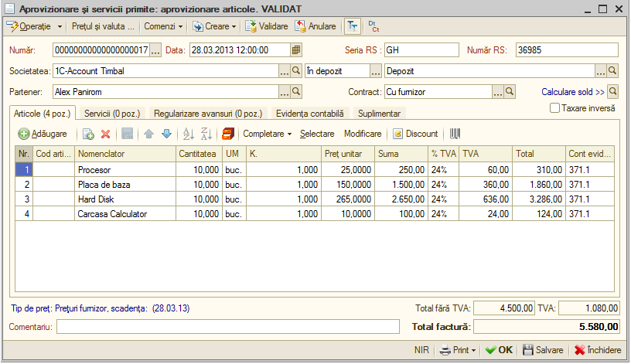The width and height of the screenshot is (631, 364).
Task: Move row up with the up arrow icon
Action: pos(149,134)
